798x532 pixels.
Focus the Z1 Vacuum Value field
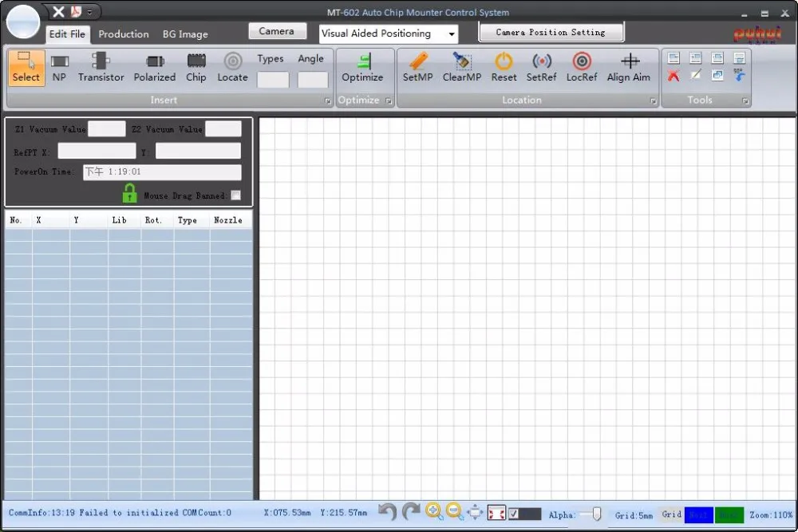tap(107, 128)
